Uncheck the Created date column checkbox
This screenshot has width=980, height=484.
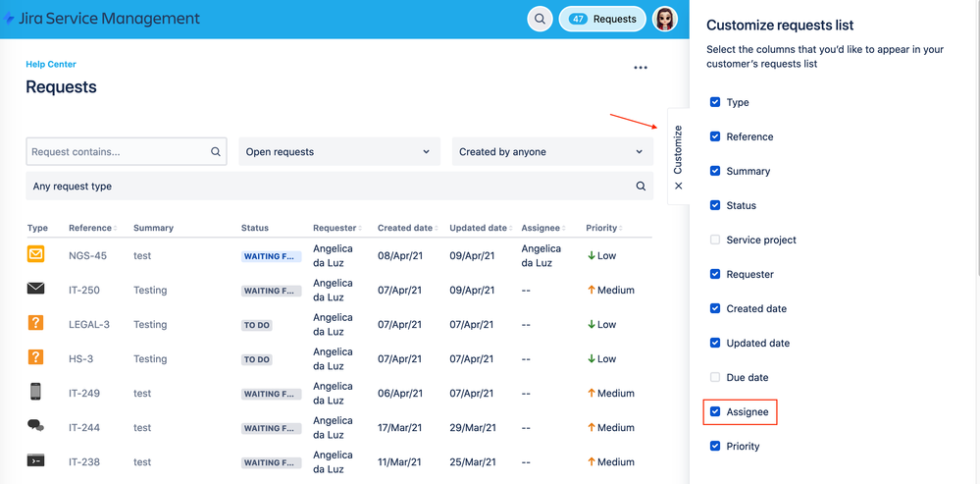715,308
